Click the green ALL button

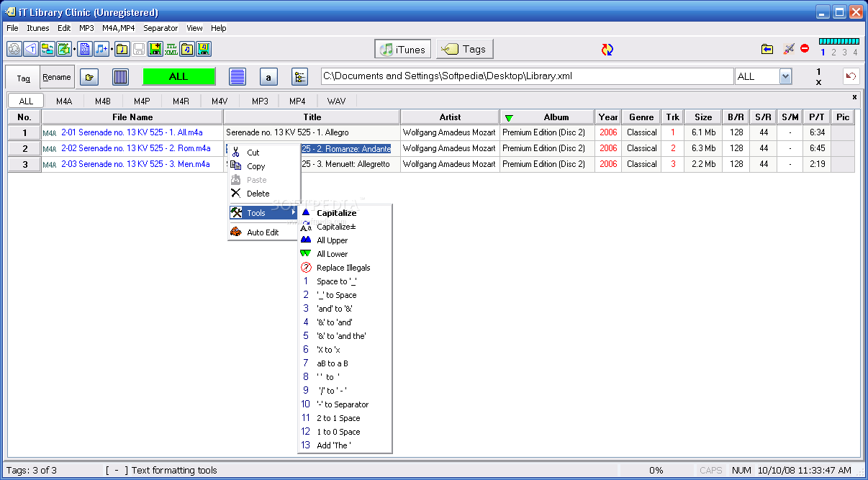[178, 76]
